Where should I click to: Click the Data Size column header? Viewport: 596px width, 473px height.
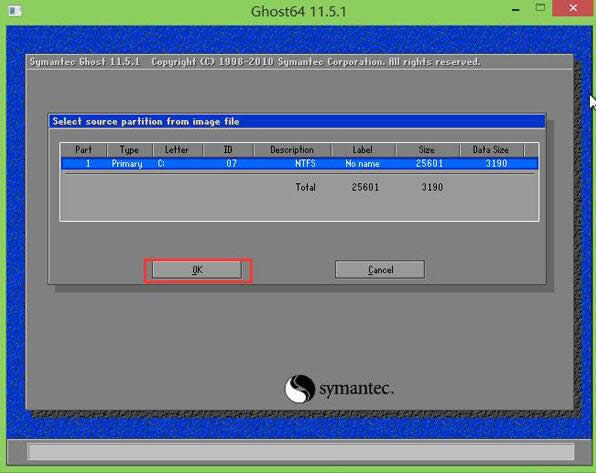(491, 150)
